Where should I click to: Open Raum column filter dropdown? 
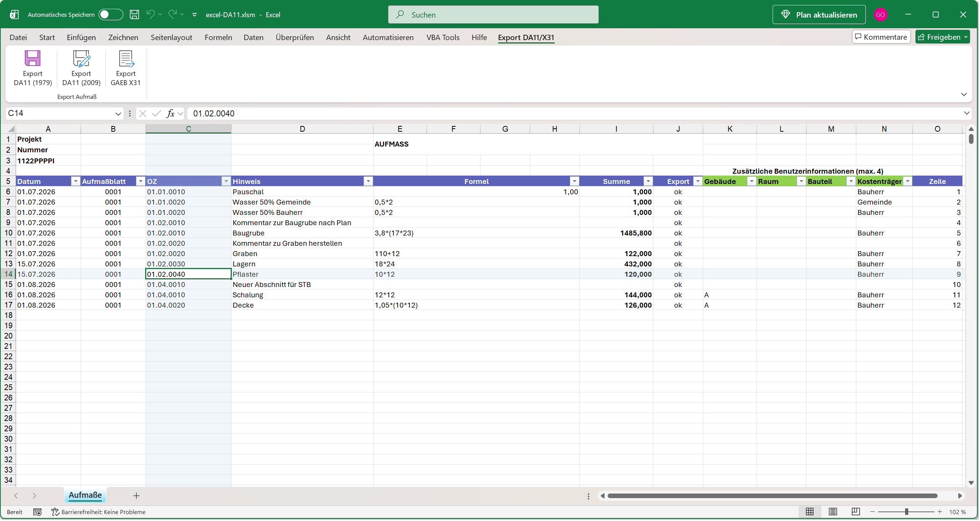click(801, 181)
